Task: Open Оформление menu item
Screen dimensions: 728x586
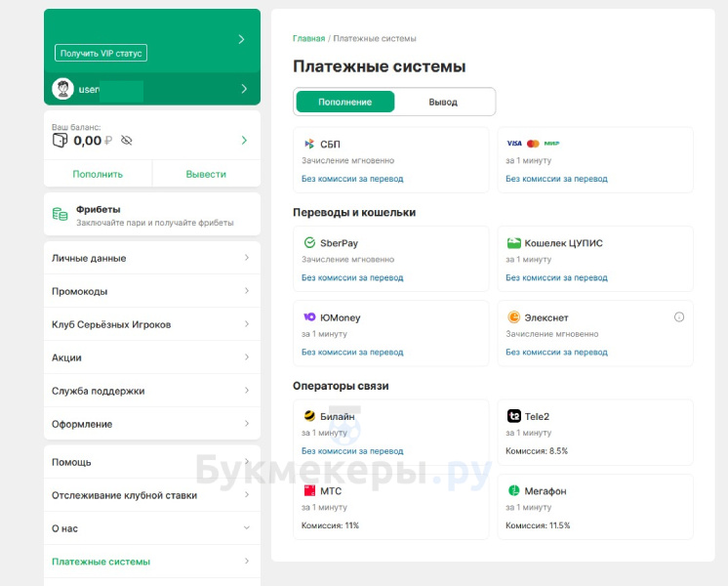Action: (152, 424)
